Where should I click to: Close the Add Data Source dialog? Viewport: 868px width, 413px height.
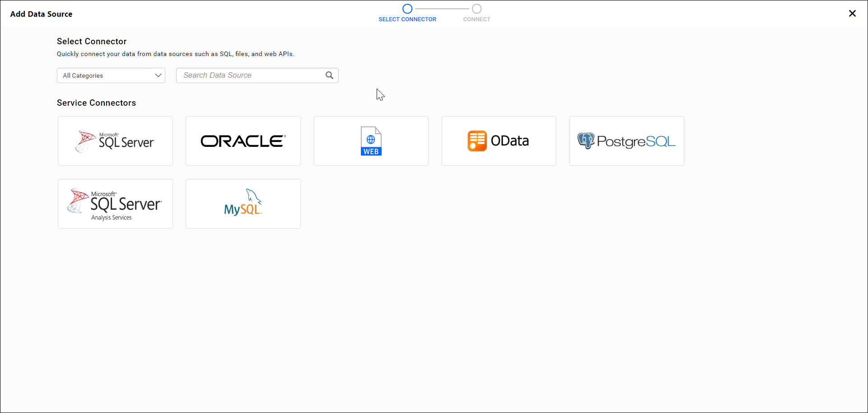tap(852, 14)
